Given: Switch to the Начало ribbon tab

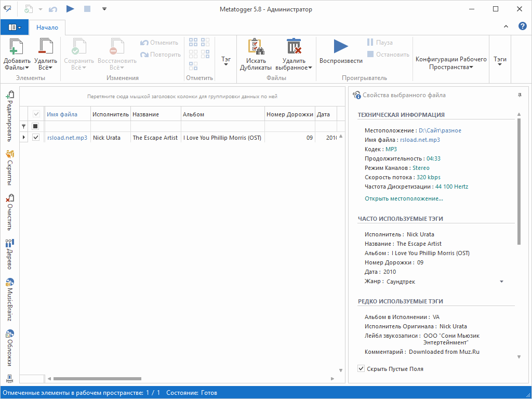Looking at the screenshot, I should point(47,28).
